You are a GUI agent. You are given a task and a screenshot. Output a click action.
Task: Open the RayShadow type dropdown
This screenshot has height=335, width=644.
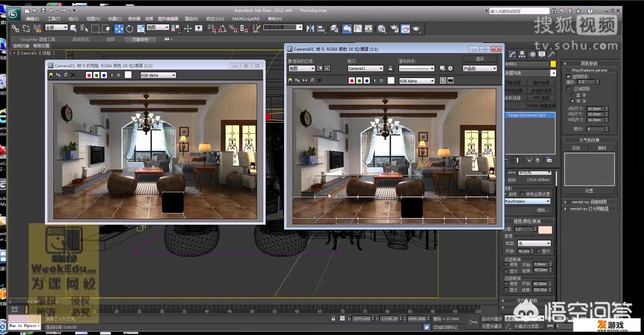(x=527, y=201)
